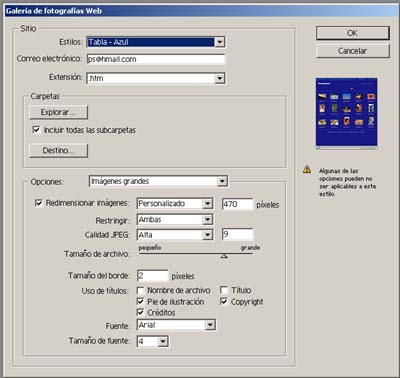Enable the Nombre de archivo checkbox
The width and height of the screenshot is (400, 378).
(141, 291)
